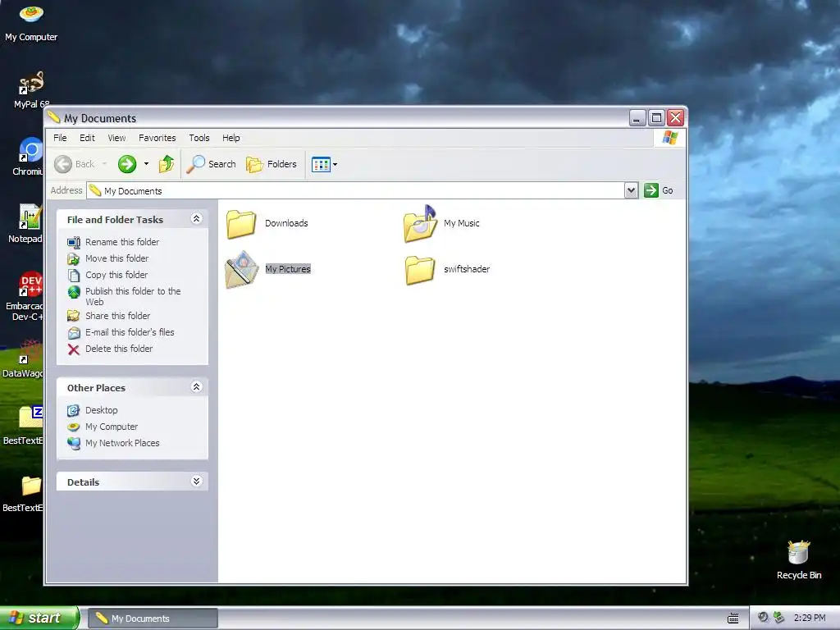Go to My Computer in Other Places

click(x=112, y=427)
